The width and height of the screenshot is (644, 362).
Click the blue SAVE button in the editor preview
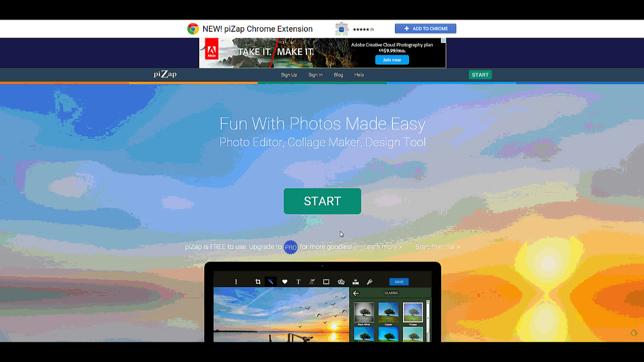click(399, 282)
